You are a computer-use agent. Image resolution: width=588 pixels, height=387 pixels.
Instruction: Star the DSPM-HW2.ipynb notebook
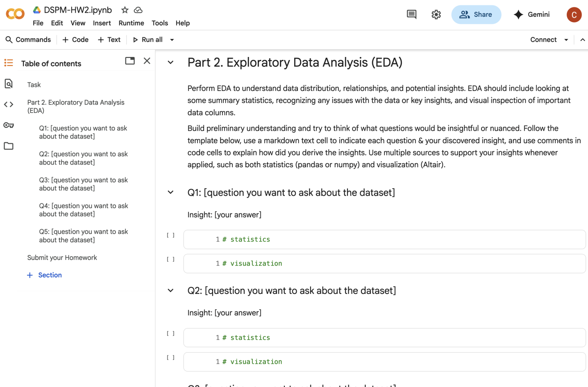coord(125,10)
